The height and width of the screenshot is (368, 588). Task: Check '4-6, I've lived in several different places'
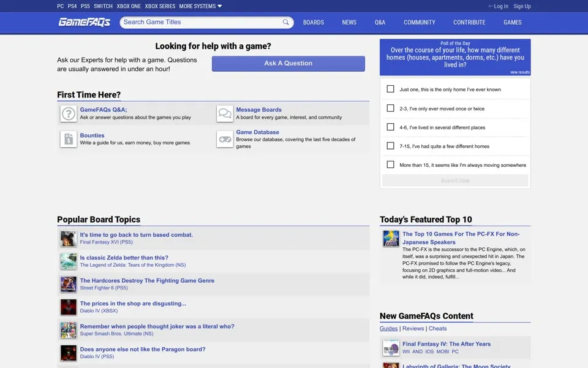390,127
